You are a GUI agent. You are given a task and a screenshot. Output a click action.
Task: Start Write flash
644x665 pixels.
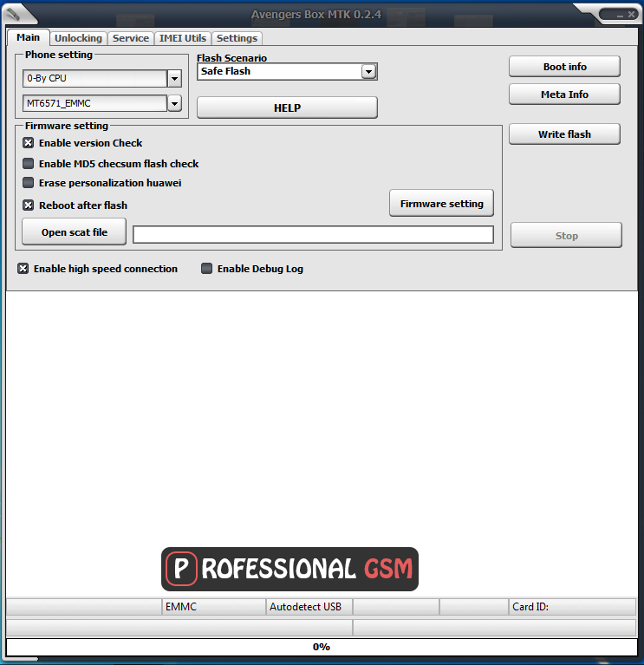565,134
